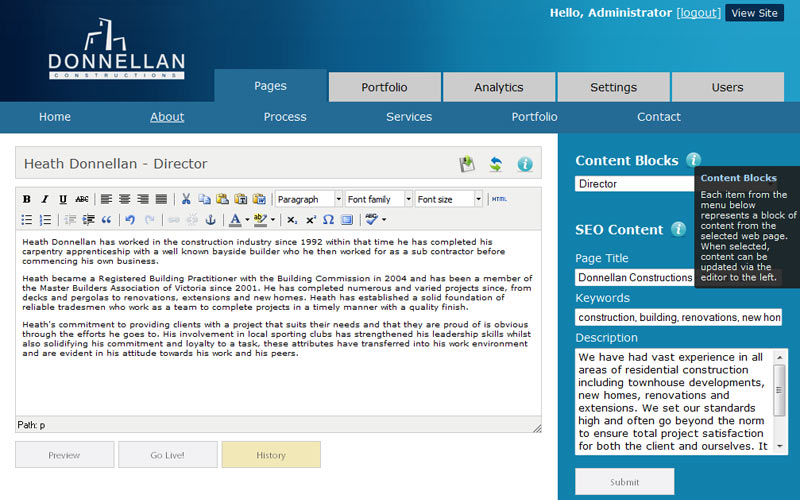Screen dimensions: 800x500
Task: Insert or edit link
Action: tap(173, 220)
